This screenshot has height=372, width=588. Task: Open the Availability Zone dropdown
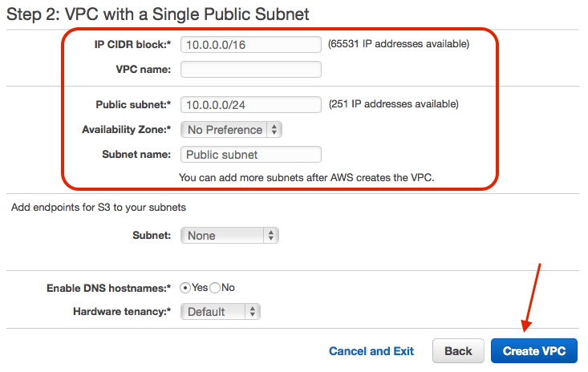pos(231,130)
